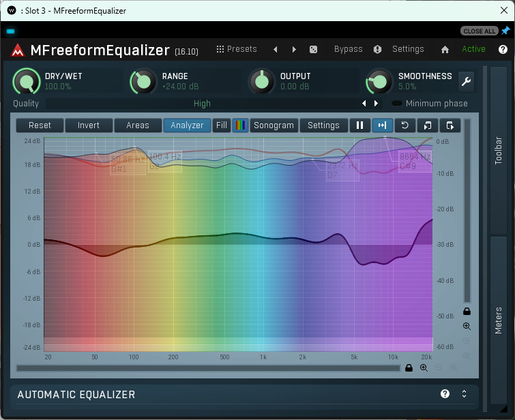Click the 8664 Hz C#9 curve point label
Viewport: 515px width, 420px height.
[415, 161]
